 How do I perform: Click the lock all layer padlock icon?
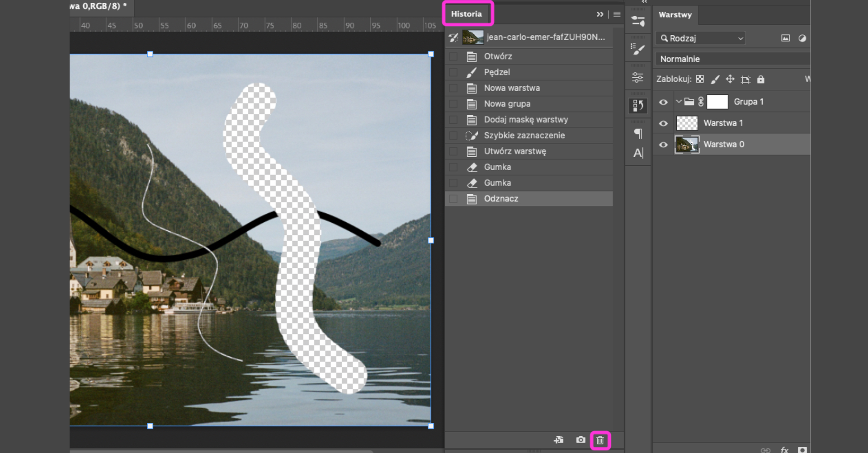pos(761,79)
